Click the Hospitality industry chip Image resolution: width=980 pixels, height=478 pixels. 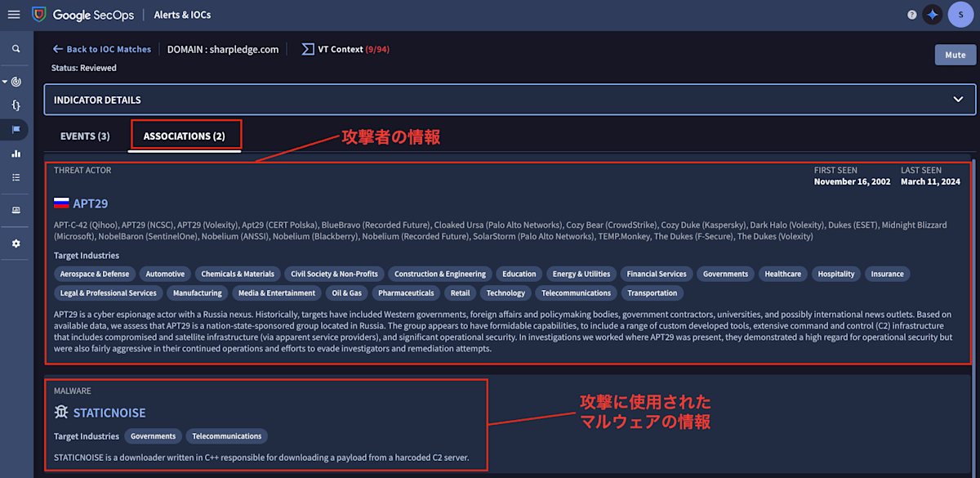[836, 274]
